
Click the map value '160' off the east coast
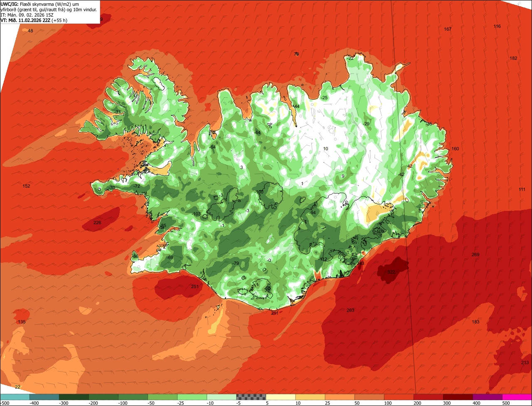[x=455, y=149]
